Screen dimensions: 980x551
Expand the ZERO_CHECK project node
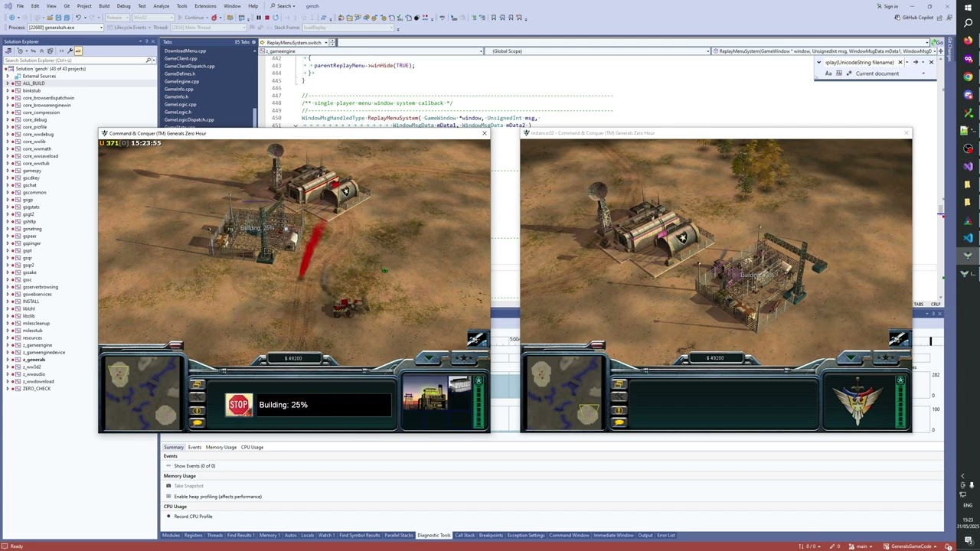(8, 389)
